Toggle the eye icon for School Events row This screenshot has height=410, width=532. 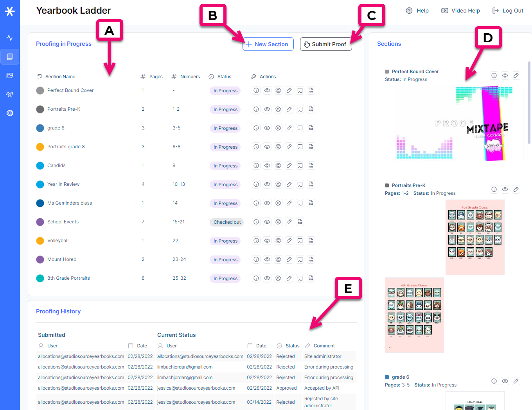(x=267, y=222)
